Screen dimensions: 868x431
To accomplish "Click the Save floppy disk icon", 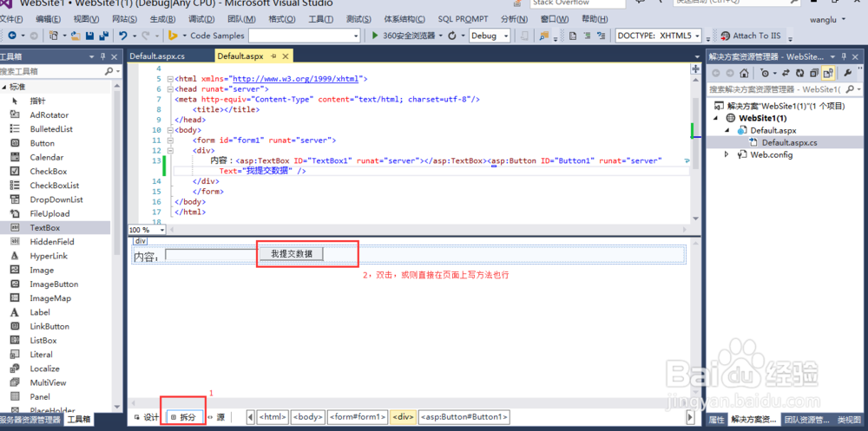I will point(89,36).
